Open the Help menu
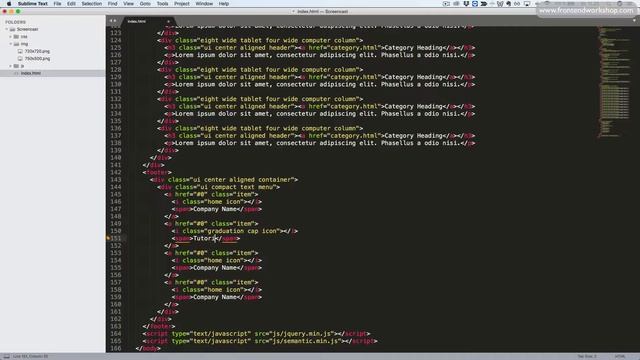The height and width of the screenshot is (360, 640). [x=223, y=4]
